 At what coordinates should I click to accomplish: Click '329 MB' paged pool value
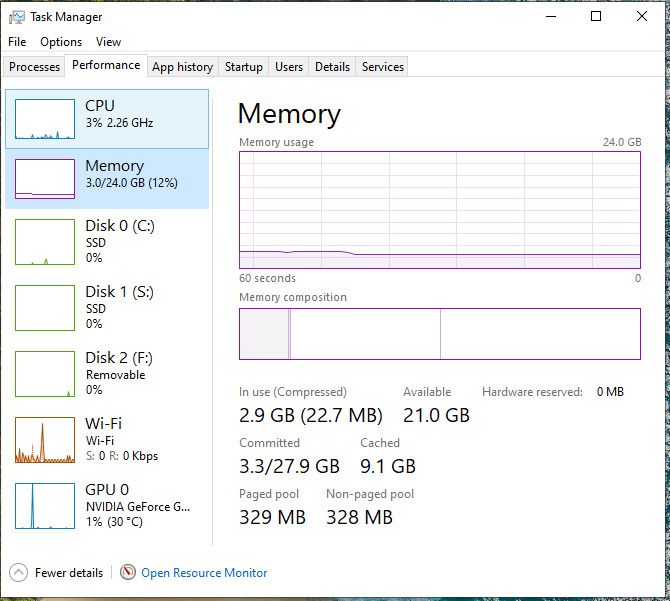272,517
